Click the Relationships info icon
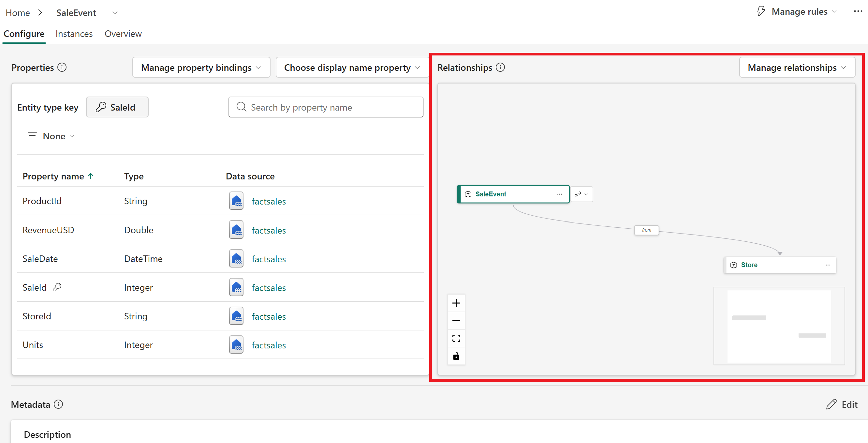Screen dimensions: 868x443 point(500,68)
